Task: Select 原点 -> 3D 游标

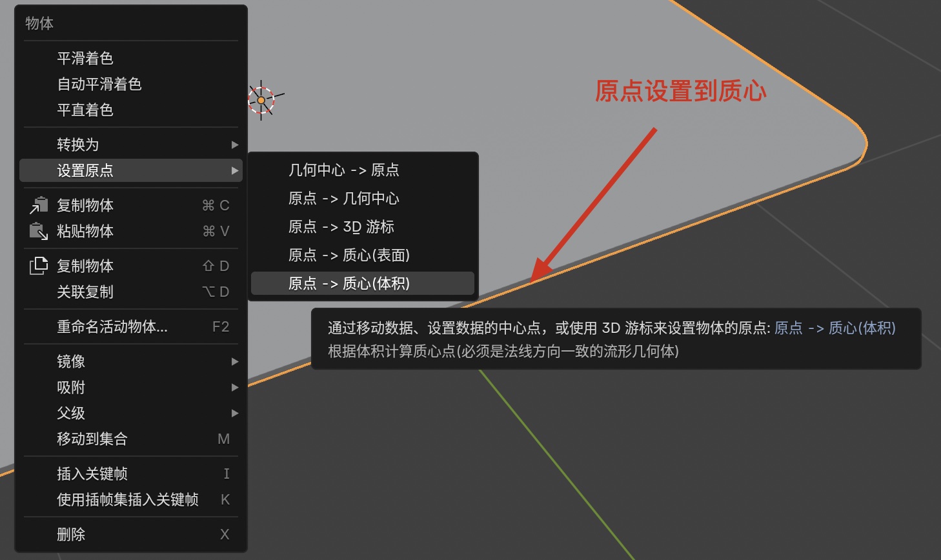Action: (340, 226)
